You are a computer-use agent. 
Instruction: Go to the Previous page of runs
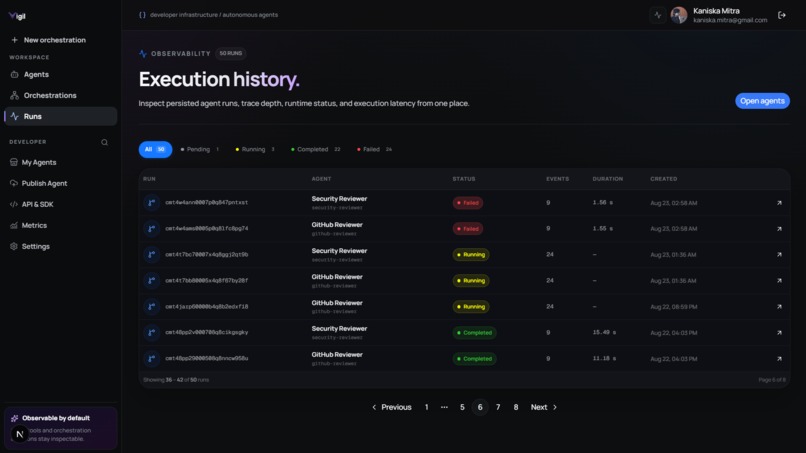pyautogui.click(x=392, y=407)
